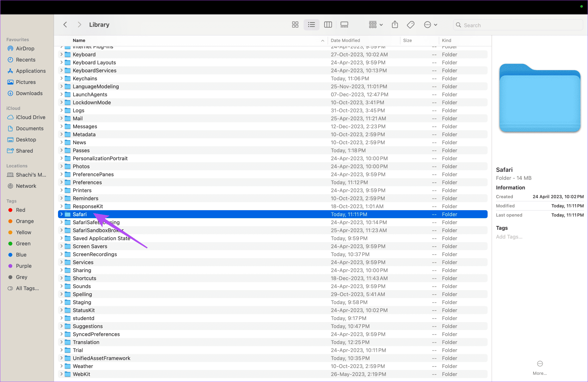Open the Share icon menu

click(394, 24)
